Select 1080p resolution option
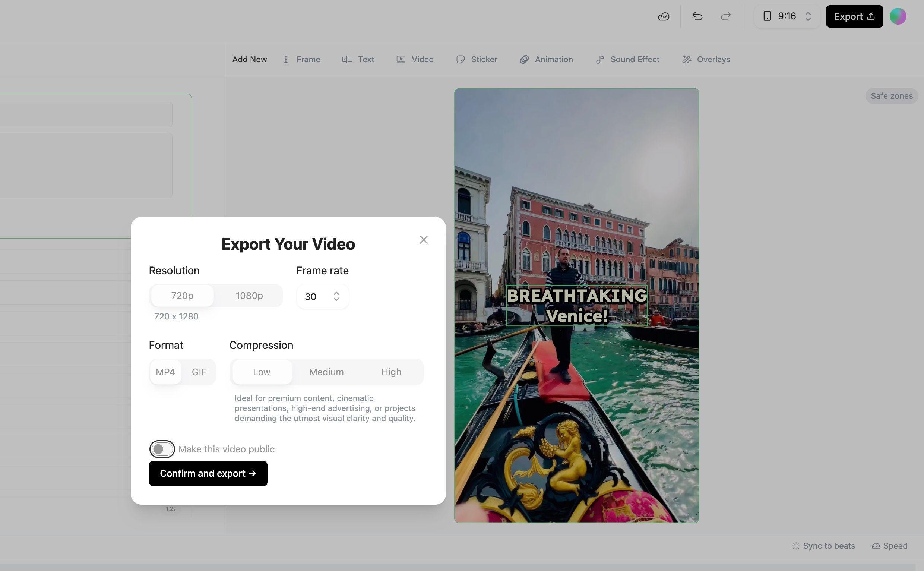Image resolution: width=924 pixels, height=571 pixels. tap(249, 296)
